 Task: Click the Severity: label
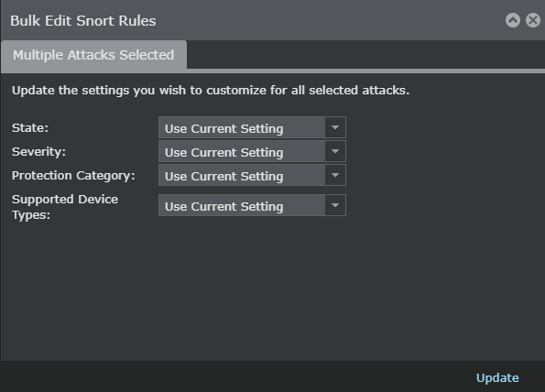(x=38, y=151)
